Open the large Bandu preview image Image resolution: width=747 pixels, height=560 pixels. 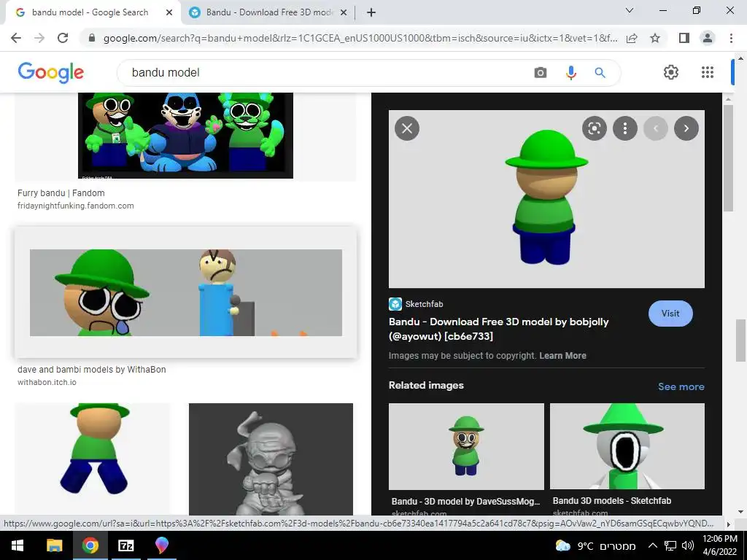click(546, 199)
